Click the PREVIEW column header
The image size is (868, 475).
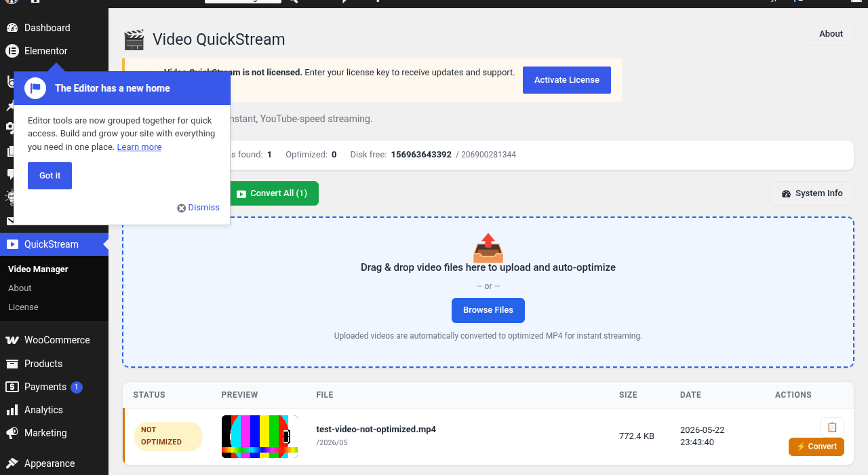pyautogui.click(x=239, y=395)
